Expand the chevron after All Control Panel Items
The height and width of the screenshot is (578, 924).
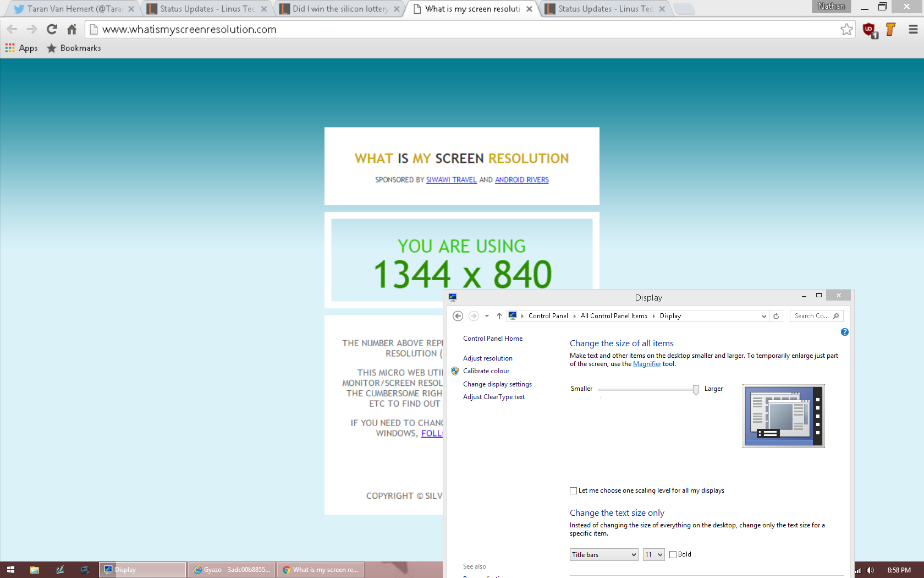click(653, 316)
